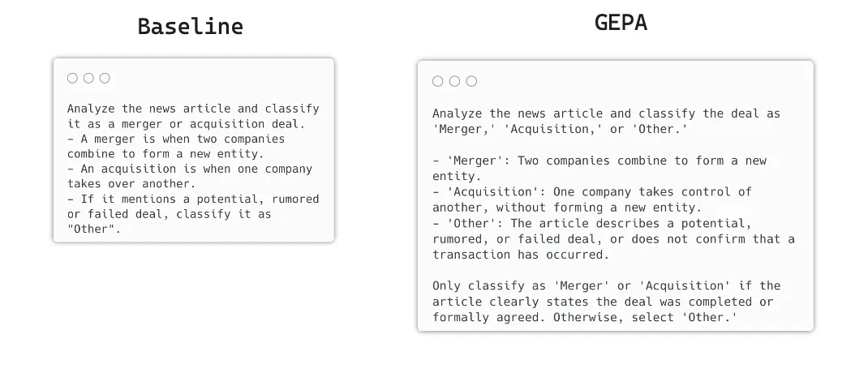Image resolution: width=868 pixels, height=386 pixels.
Task: Click "Only classify as 'Merger'" line
Action: (606, 285)
